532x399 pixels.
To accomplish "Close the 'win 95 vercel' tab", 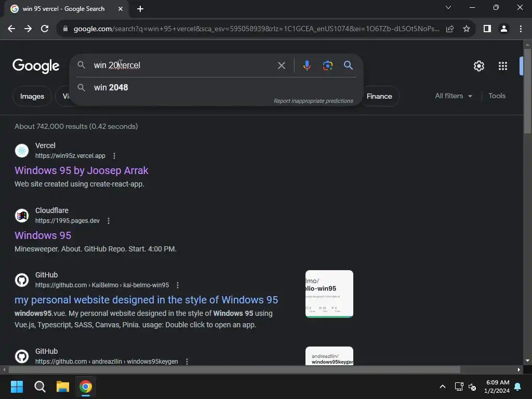I will click(x=121, y=9).
